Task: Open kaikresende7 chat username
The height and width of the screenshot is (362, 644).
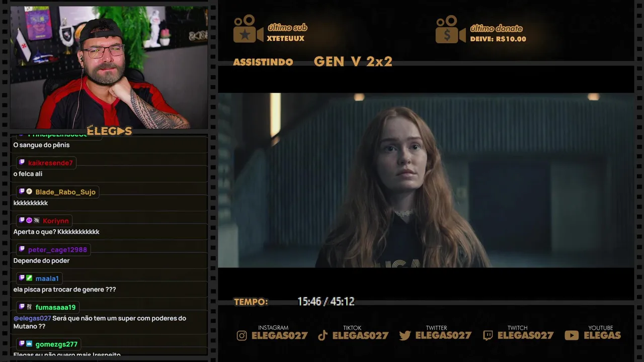Action: 50,163
